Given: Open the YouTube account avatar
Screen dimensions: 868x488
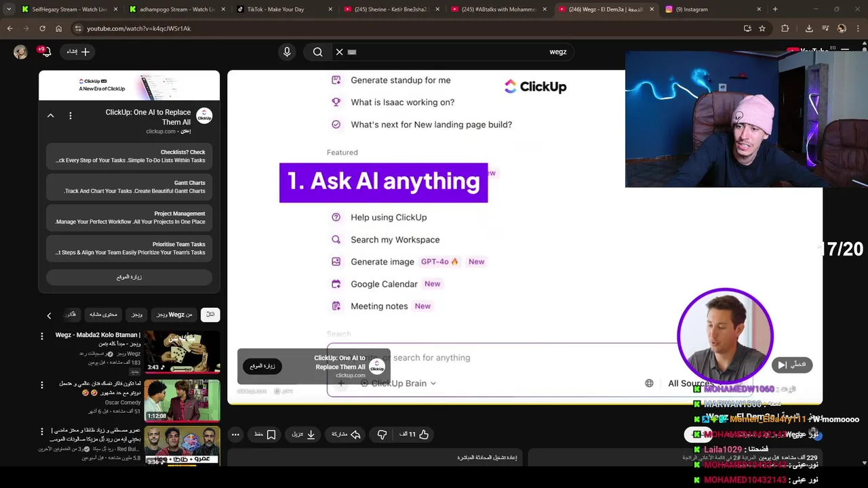Looking at the screenshot, I should 20,52.
